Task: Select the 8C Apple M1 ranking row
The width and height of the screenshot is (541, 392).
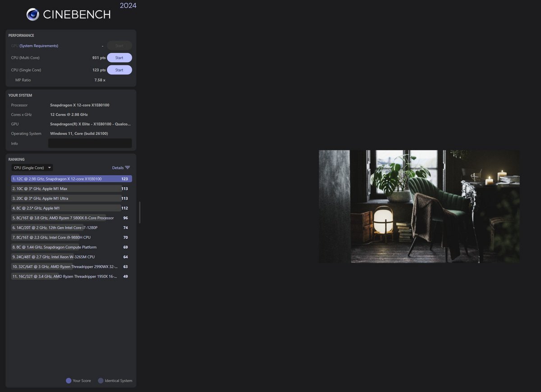Action: click(72, 208)
